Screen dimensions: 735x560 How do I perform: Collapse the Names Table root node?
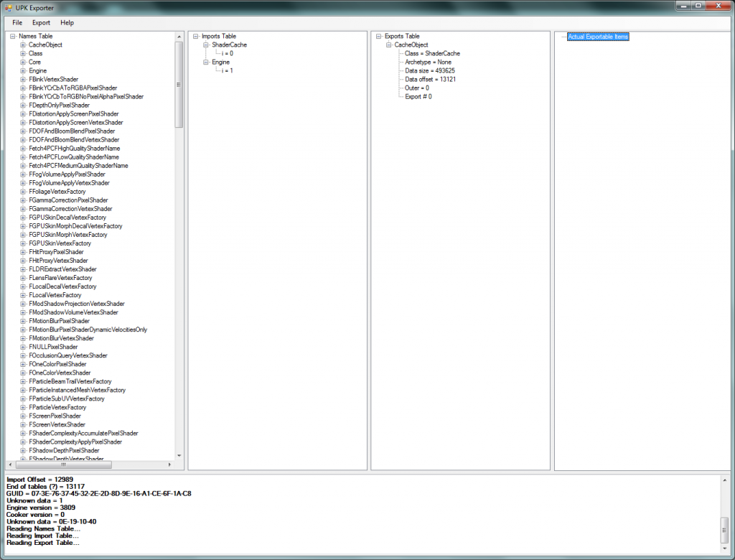(13, 36)
